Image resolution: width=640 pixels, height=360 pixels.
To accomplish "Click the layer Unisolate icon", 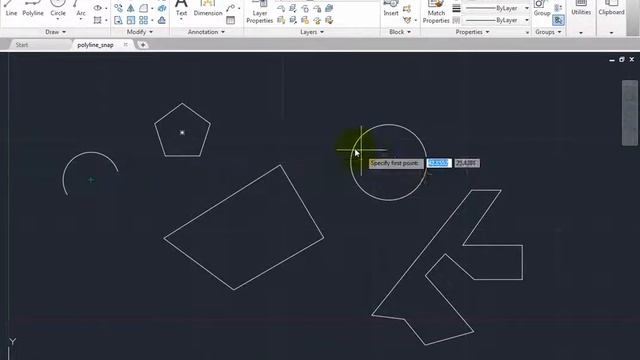I will (293, 20).
